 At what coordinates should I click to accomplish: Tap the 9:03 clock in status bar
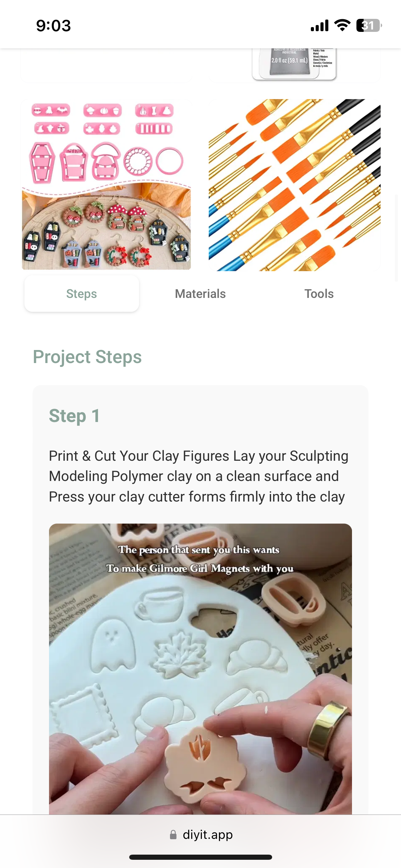[53, 26]
